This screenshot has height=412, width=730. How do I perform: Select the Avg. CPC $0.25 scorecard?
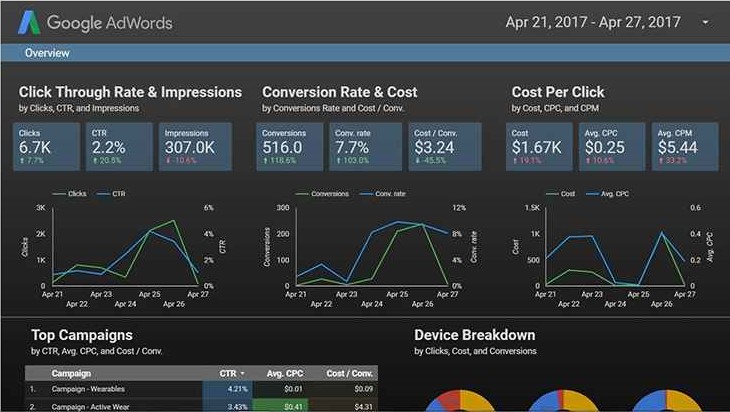coord(612,145)
